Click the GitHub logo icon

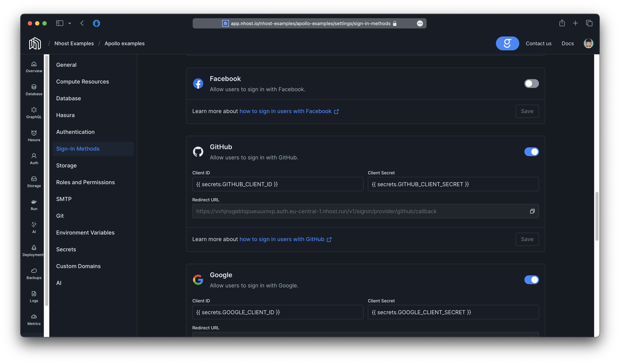[198, 152]
